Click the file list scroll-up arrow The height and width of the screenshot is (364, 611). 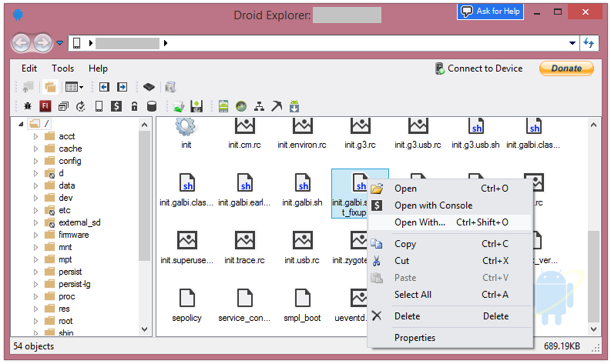pyautogui.click(x=593, y=125)
